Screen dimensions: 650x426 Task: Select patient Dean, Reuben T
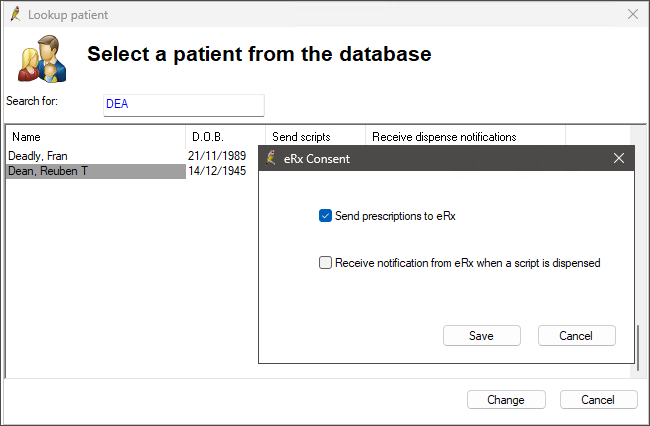[96, 171]
